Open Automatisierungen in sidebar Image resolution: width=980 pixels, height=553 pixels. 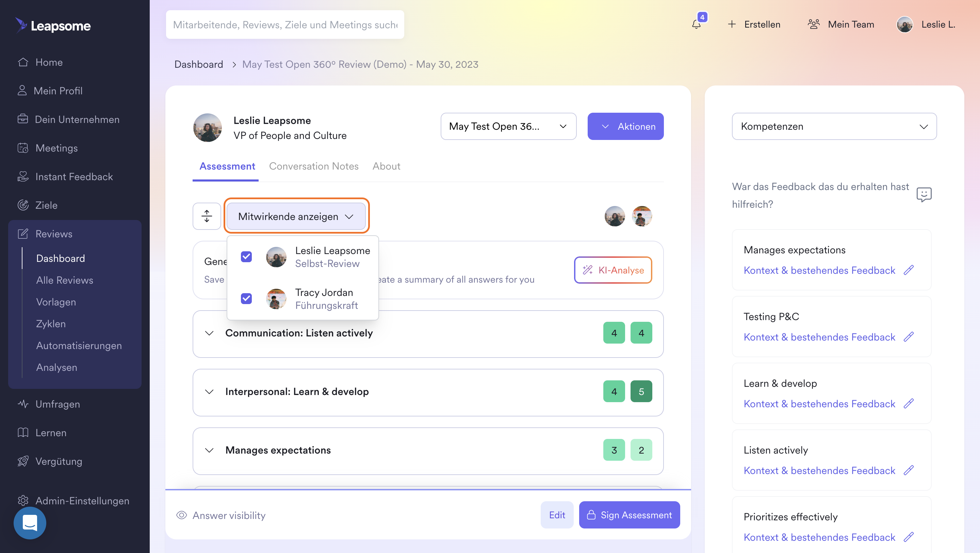click(x=79, y=346)
